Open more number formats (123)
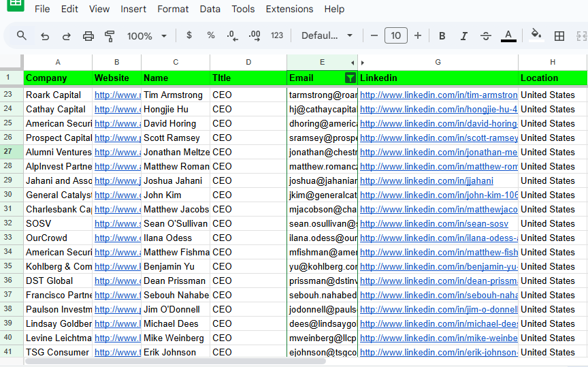Viewport: 588px width, 367px height. tap(277, 35)
